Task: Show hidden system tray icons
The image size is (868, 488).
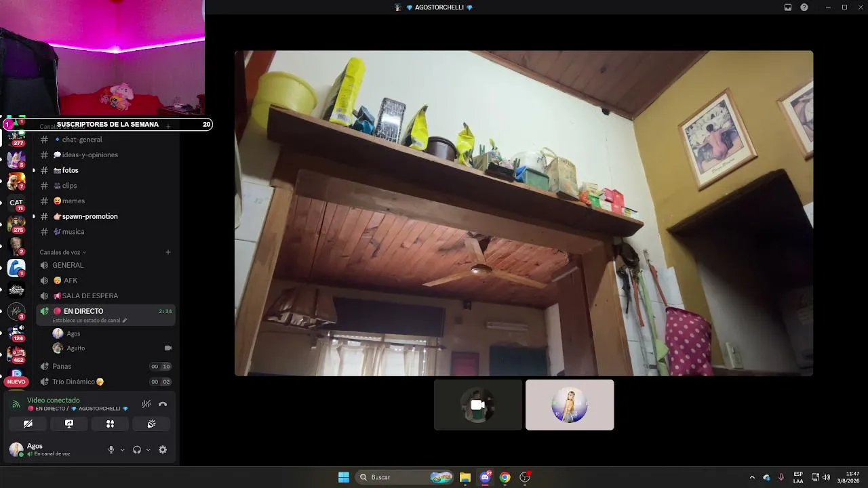Action: click(751, 477)
